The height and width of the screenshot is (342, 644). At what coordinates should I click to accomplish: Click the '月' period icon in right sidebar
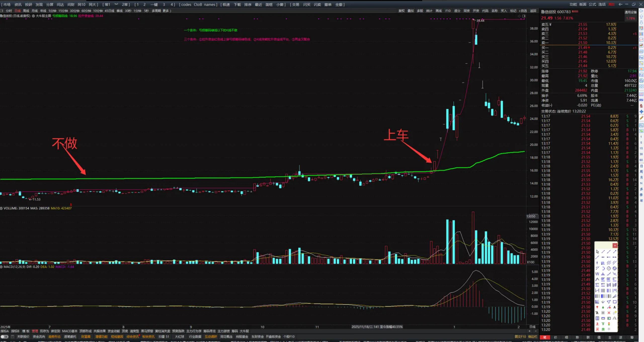pyautogui.click(x=641, y=177)
